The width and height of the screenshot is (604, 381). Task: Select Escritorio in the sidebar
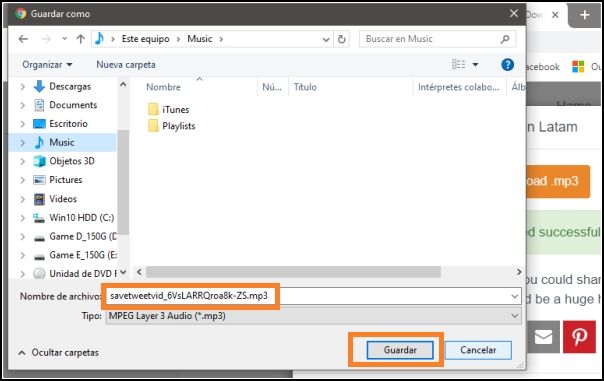pyautogui.click(x=69, y=124)
